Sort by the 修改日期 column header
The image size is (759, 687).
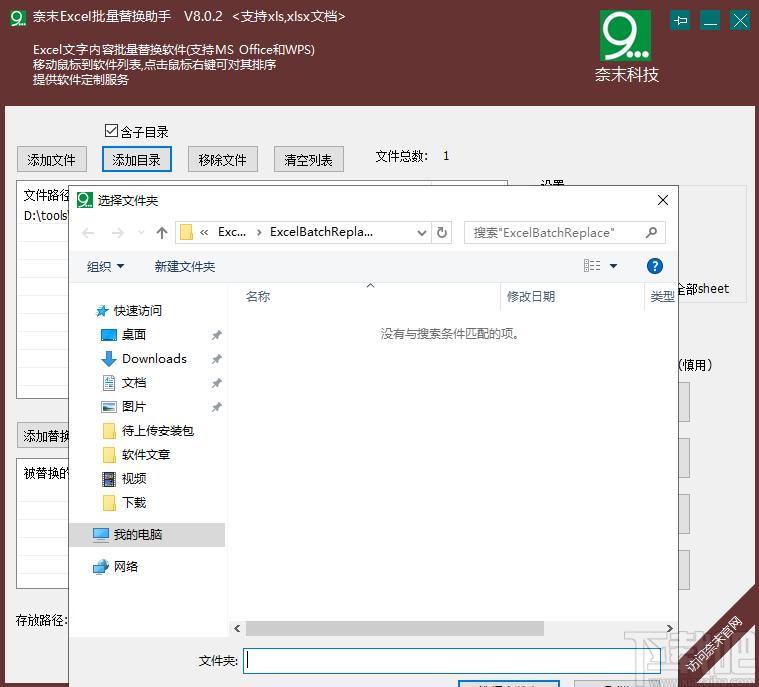click(x=531, y=296)
